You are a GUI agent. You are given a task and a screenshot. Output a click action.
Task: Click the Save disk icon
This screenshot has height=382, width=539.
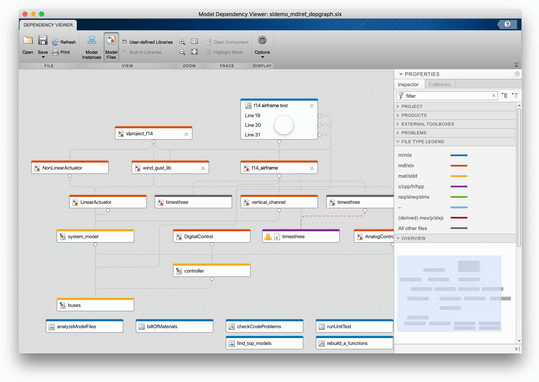tap(43, 41)
